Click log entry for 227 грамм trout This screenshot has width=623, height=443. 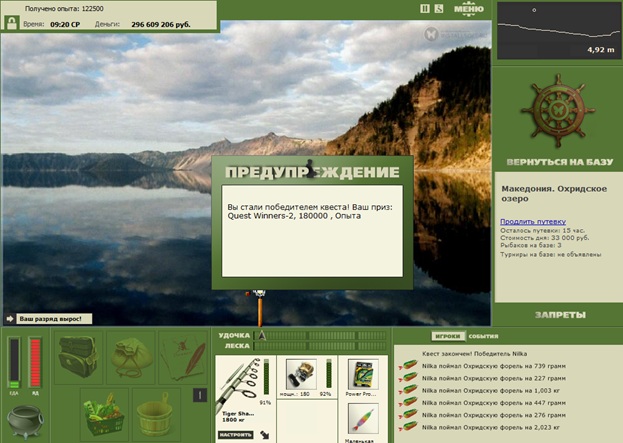[493, 378]
